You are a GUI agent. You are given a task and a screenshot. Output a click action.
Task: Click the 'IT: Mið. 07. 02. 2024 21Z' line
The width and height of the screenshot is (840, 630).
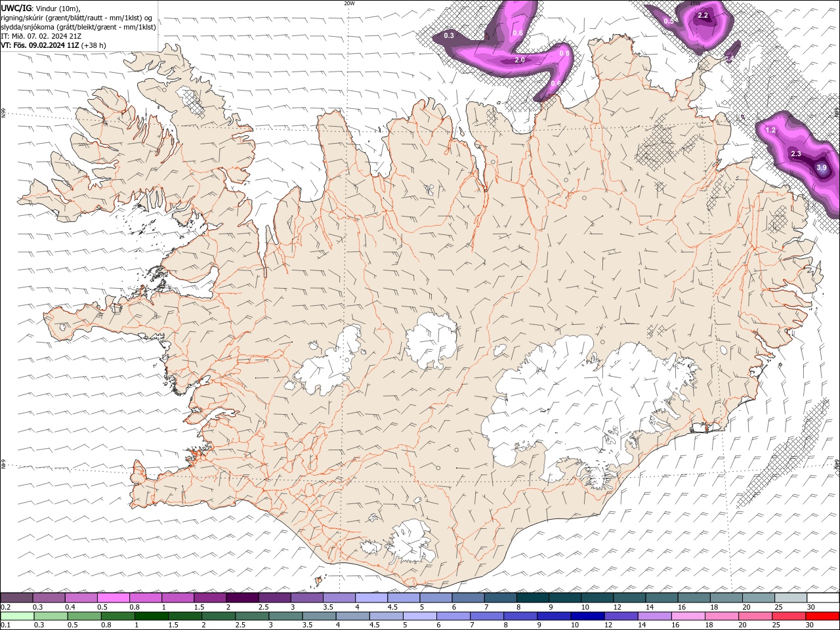pos(41,36)
